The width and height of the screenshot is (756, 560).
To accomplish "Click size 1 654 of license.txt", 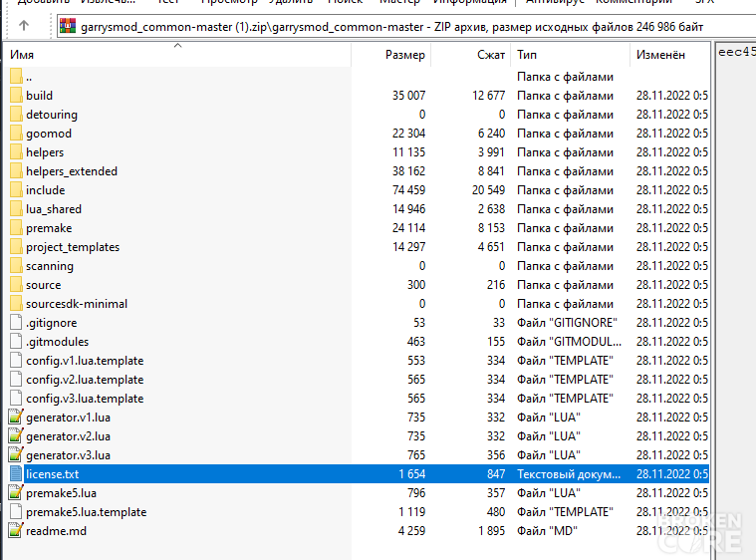I will [411, 473].
